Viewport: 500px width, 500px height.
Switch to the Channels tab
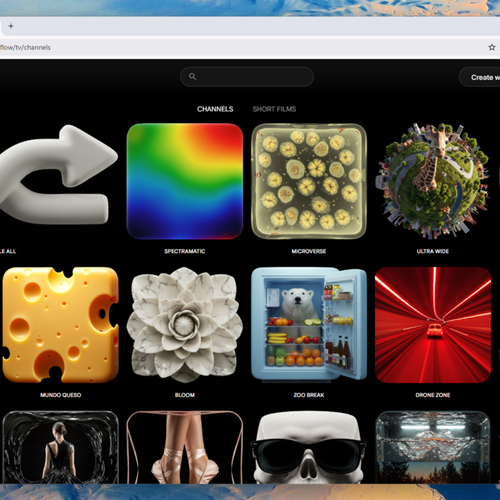click(x=215, y=109)
